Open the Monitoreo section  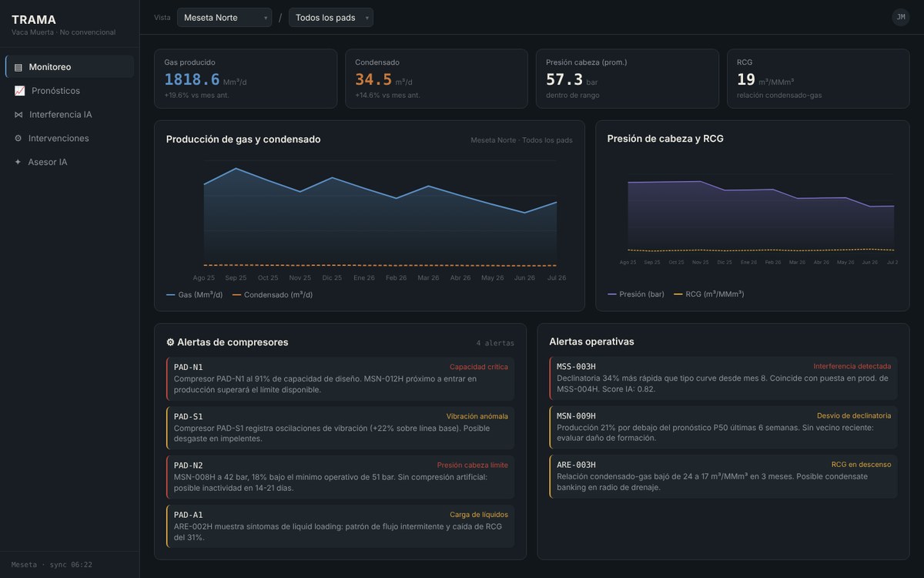[x=69, y=67]
